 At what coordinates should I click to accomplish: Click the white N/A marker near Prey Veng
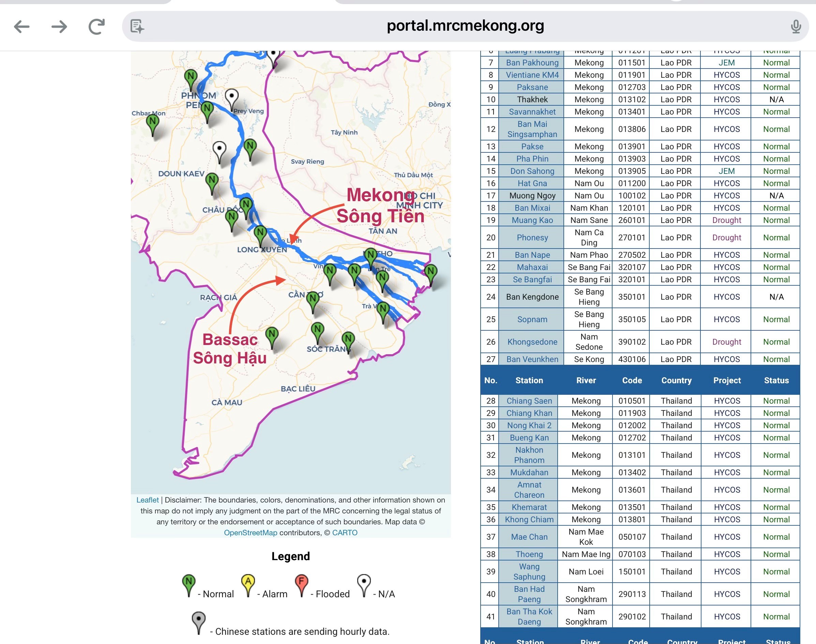(x=231, y=97)
